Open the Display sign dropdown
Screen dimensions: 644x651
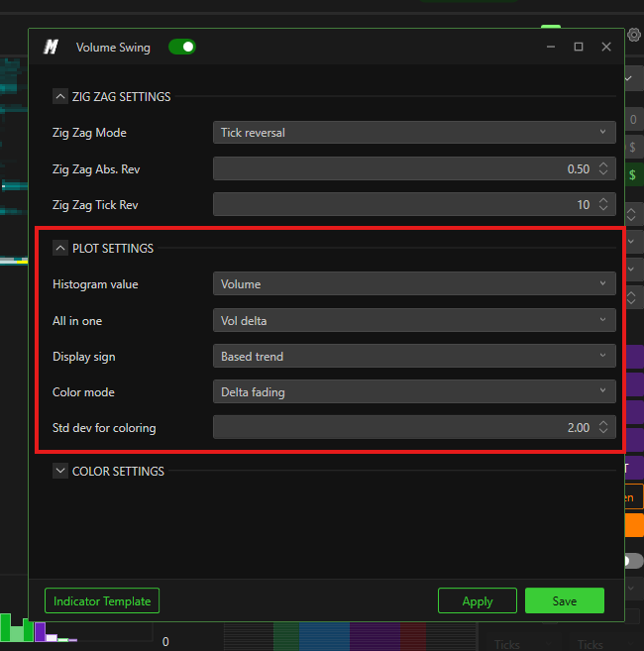pyautogui.click(x=414, y=357)
